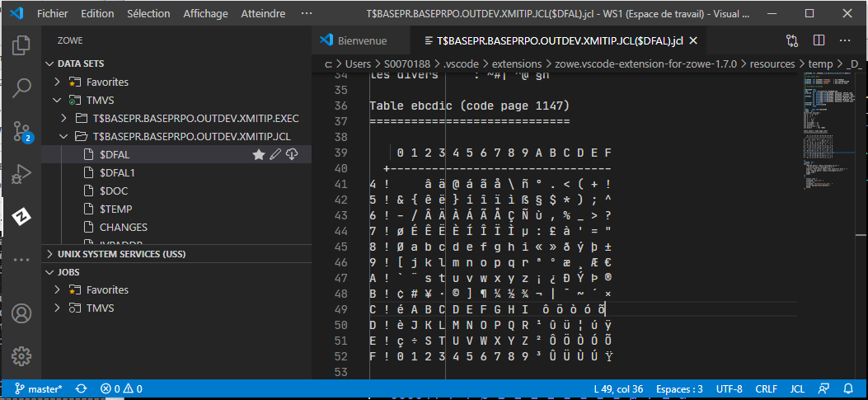Screen dimensions: 868x400
Task: Split the editor to the right
Action: pyautogui.click(x=819, y=40)
